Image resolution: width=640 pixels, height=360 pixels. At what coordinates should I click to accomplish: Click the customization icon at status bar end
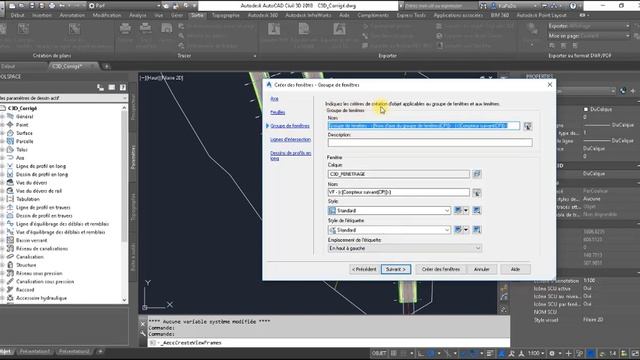[635, 353]
